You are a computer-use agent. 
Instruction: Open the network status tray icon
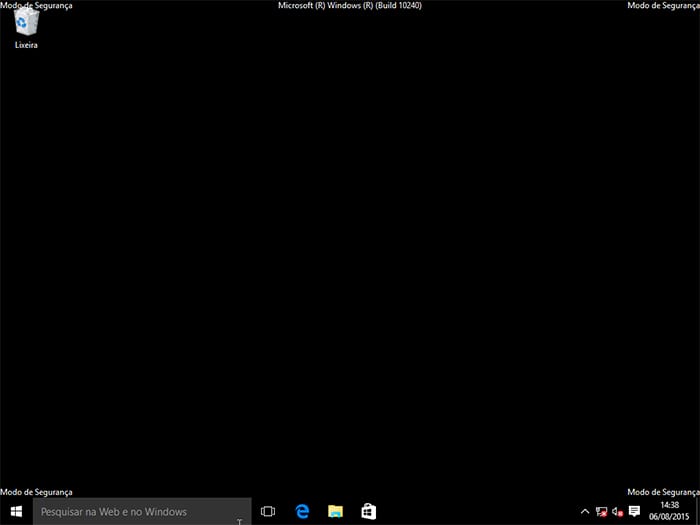pos(601,512)
